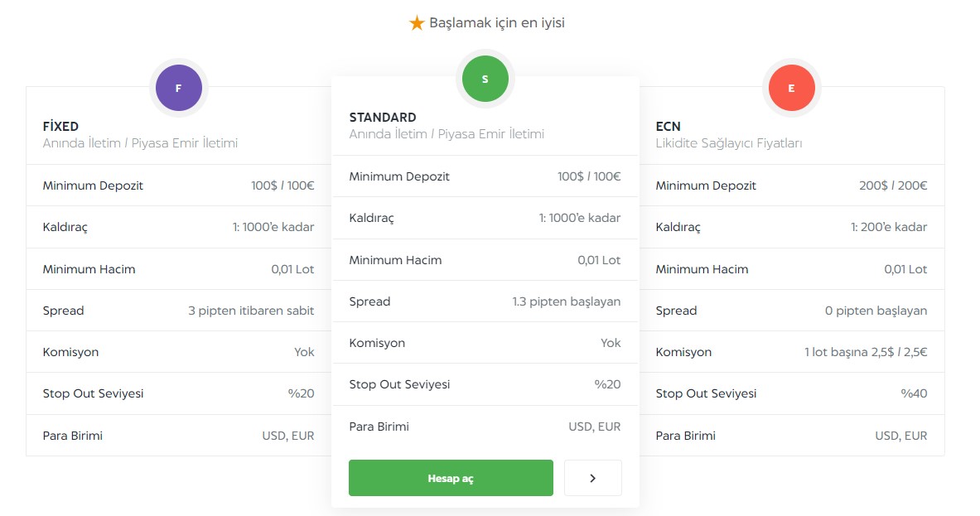Screen dimensions: 980x516
Task: Click the Standard account's '100$ / 100€' deposit value
Action: coord(589,176)
